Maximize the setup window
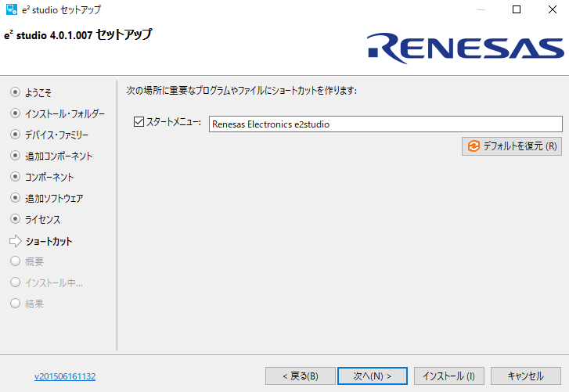Viewport: 569px width, 392px height. (517, 9)
